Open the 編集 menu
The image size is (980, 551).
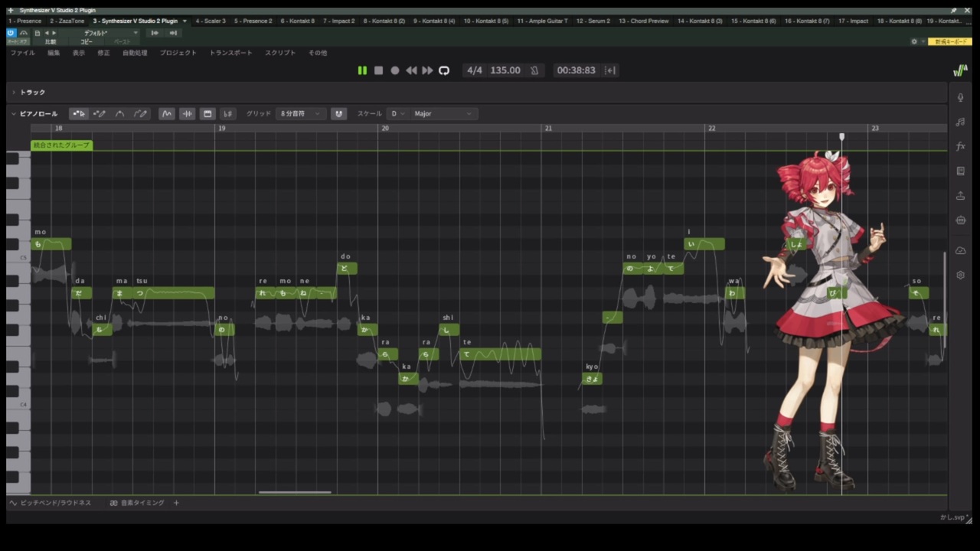54,53
